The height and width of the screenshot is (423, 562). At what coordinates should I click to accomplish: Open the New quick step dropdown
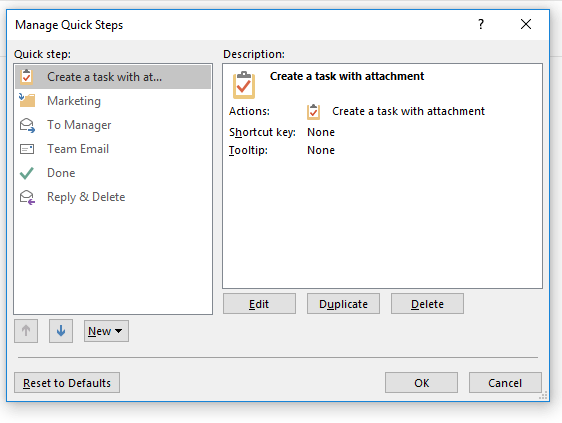[106, 331]
